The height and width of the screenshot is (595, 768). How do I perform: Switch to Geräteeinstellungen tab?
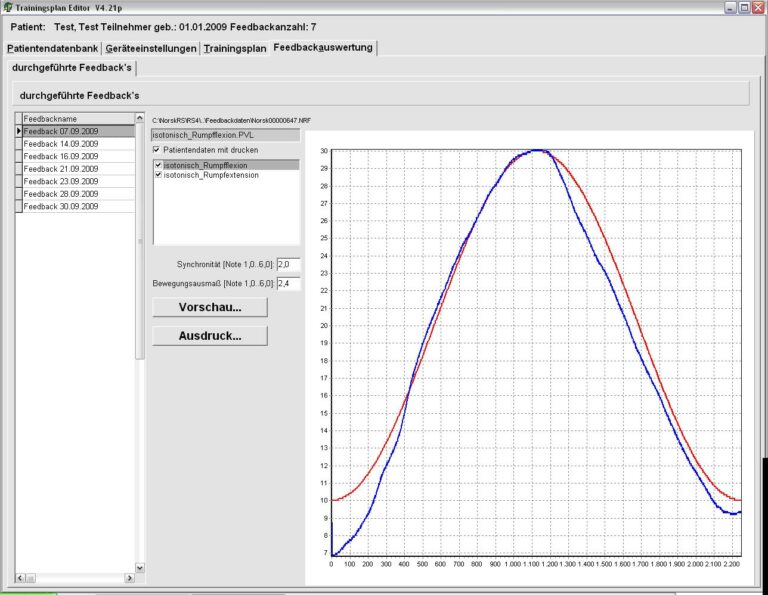click(150, 48)
